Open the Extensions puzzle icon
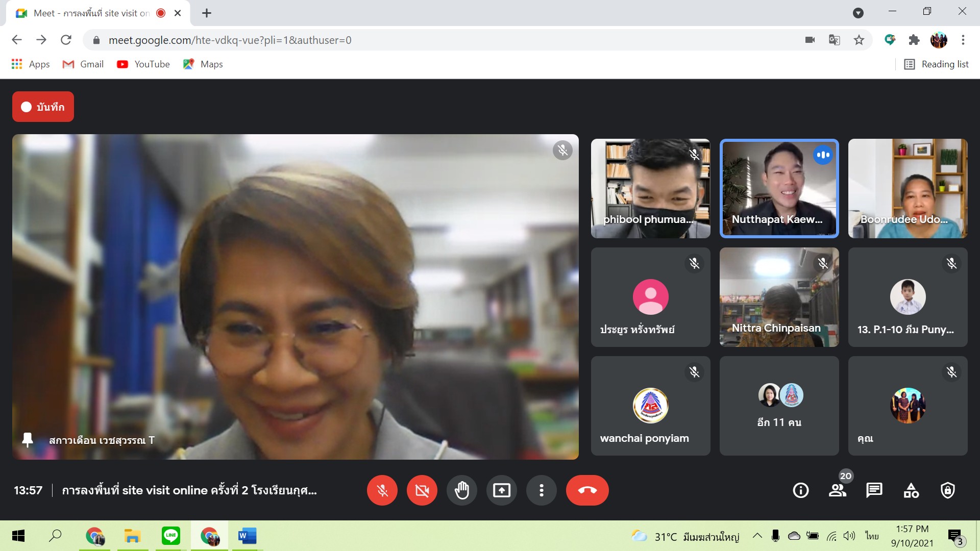 914,40
